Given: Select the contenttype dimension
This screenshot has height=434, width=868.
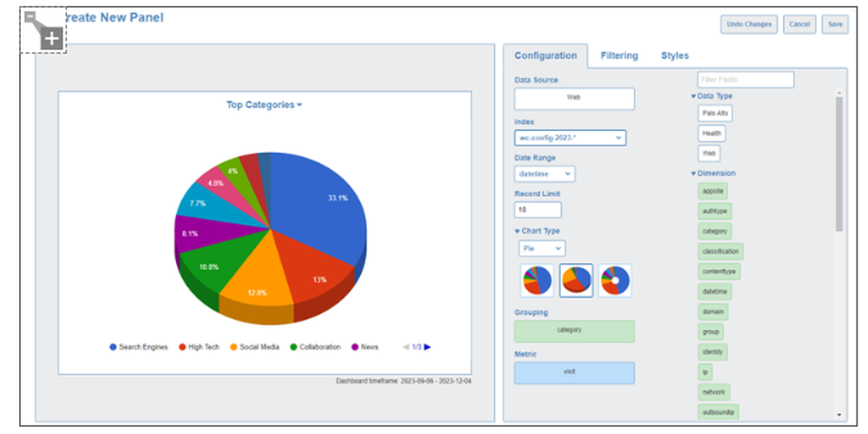Looking at the screenshot, I should [719, 271].
